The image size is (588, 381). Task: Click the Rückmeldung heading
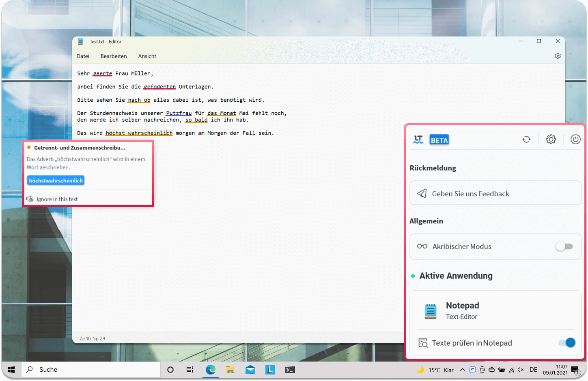pos(433,168)
